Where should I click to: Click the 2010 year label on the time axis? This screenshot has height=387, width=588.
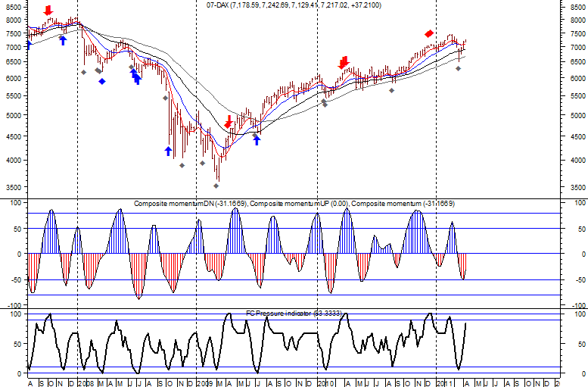coord(326,383)
